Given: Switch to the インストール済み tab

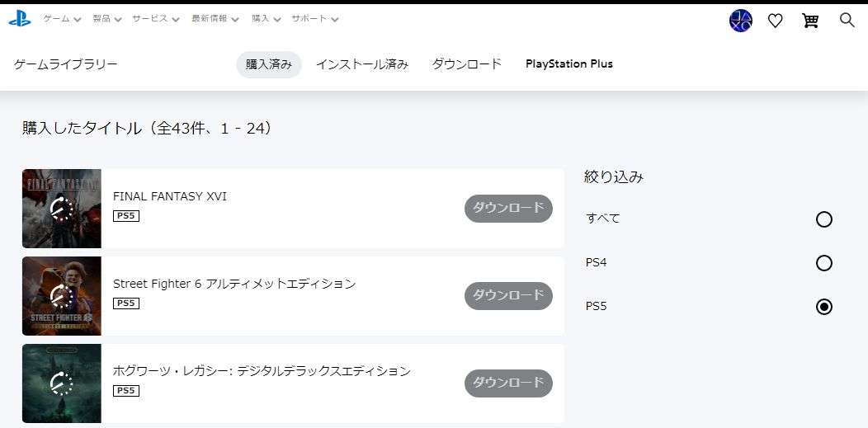Looking at the screenshot, I should [x=362, y=64].
